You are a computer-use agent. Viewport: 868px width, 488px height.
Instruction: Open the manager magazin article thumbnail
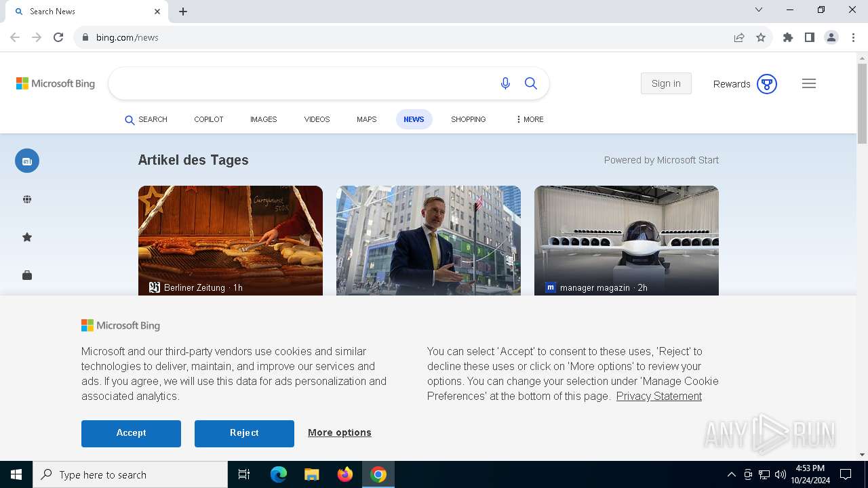627,241
